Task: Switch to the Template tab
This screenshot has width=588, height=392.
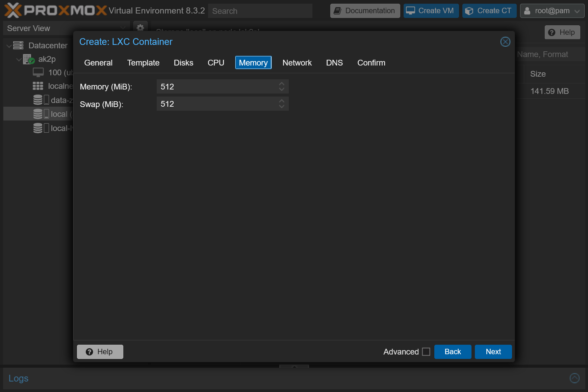Action: tap(143, 63)
